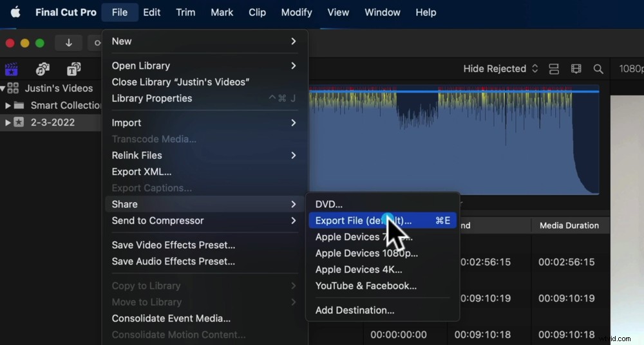This screenshot has width=644, height=345.
Task: Open the Edit menu
Action: coord(151,12)
